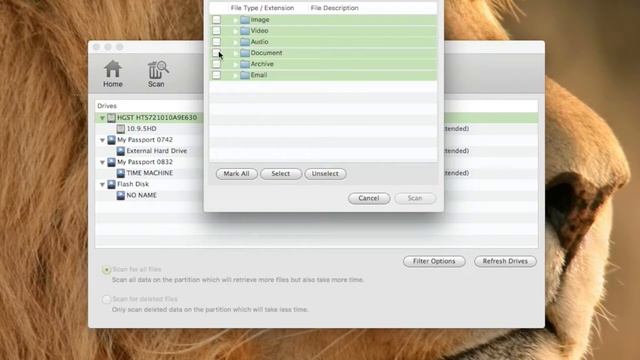Click the My Passport 0832 drive icon
The height and width of the screenshot is (360, 640).
(x=111, y=162)
